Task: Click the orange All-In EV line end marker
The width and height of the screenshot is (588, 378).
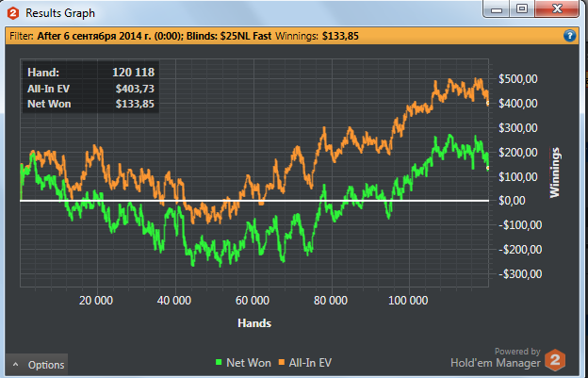Action: click(x=488, y=103)
